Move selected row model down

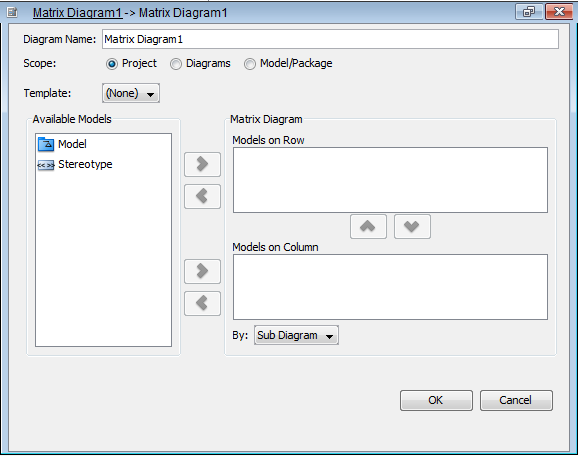click(x=412, y=226)
